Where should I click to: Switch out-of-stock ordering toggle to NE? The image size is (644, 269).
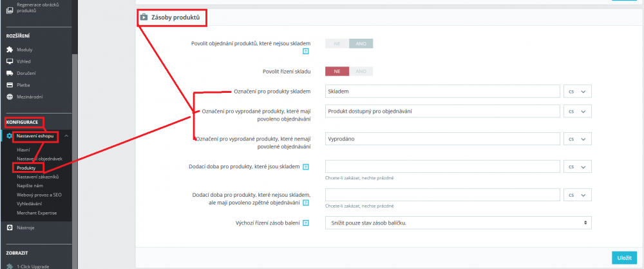[x=337, y=44]
